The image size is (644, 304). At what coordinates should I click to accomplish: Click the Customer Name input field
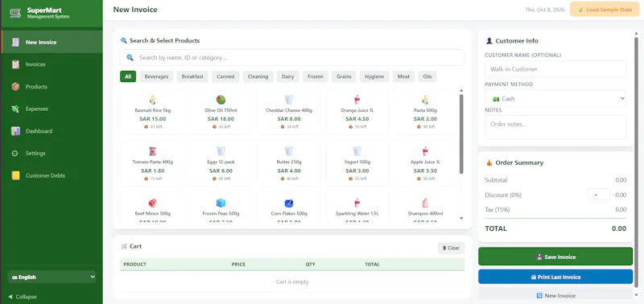(555, 69)
